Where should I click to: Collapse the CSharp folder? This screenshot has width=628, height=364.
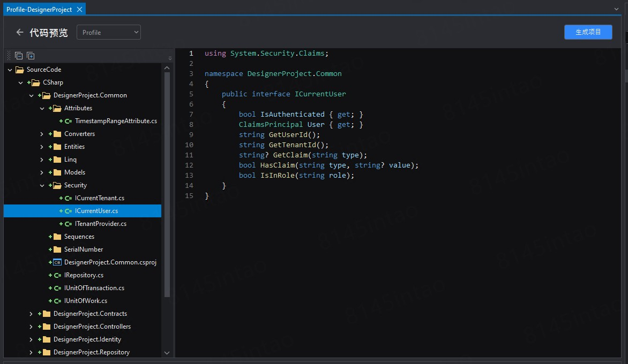[x=20, y=82]
